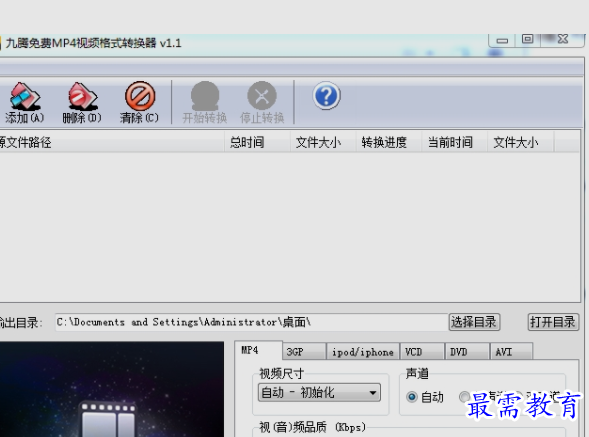Switch to the DVD format tab
Screen dimensions: 589x437
pyautogui.click(x=467, y=352)
